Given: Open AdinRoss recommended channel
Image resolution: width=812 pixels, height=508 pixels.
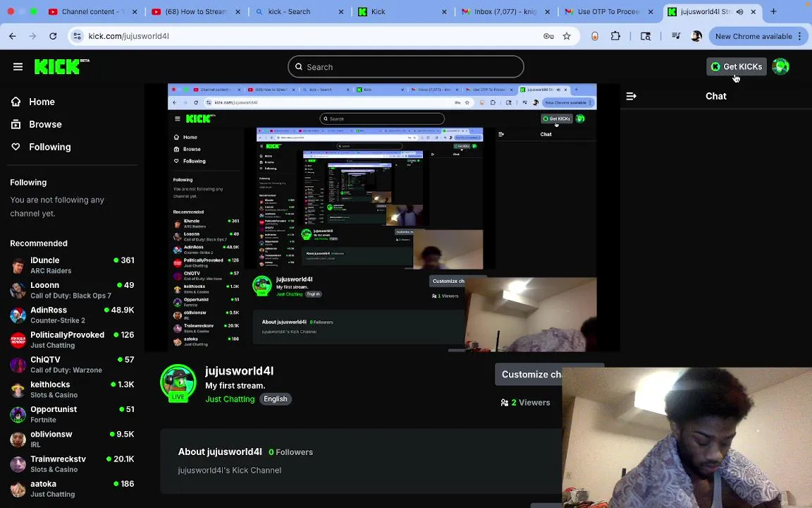Looking at the screenshot, I should coord(72,315).
